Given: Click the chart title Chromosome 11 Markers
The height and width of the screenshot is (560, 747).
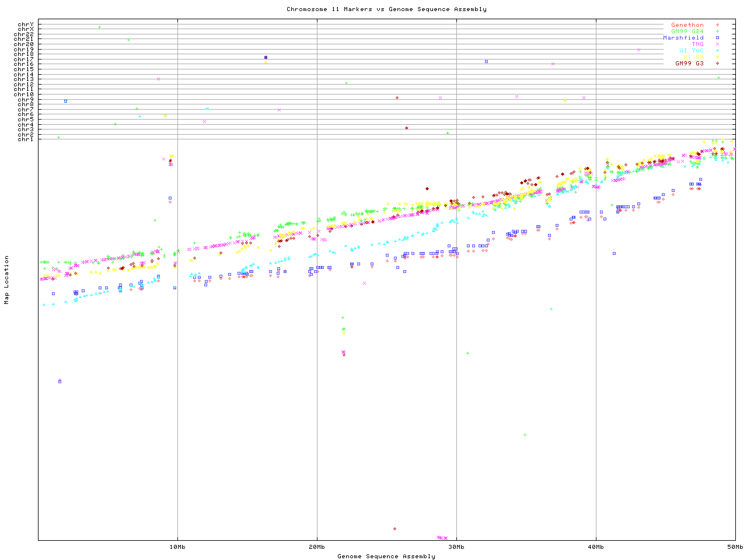Looking at the screenshot, I should pos(386,9).
